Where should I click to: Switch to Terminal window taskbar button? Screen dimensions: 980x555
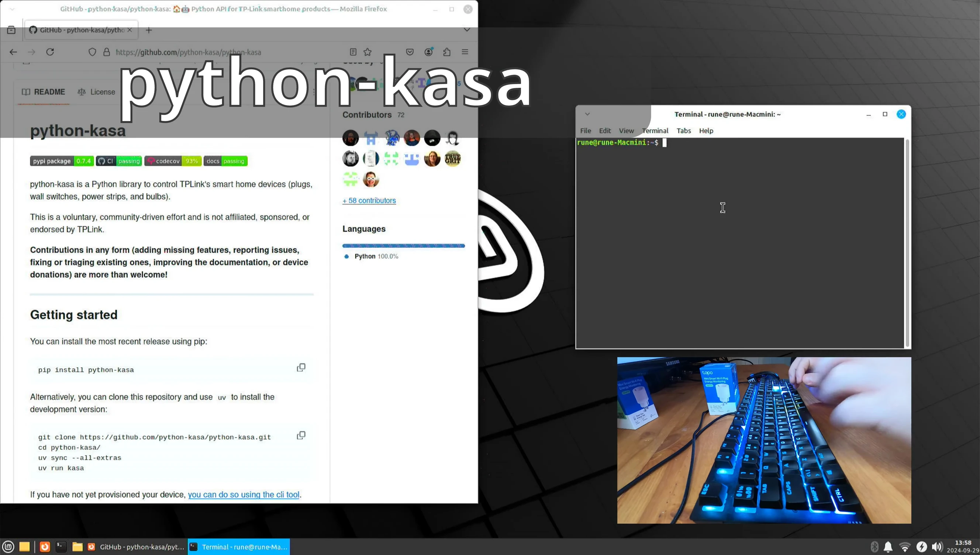(239, 547)
